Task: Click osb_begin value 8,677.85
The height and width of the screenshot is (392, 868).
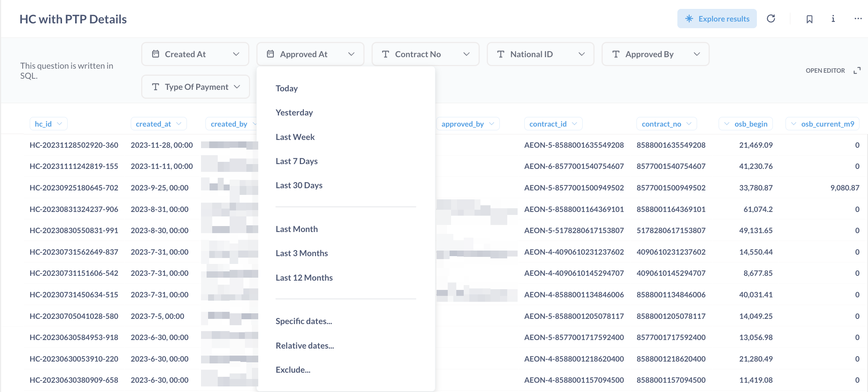Action: coord(758,273)
